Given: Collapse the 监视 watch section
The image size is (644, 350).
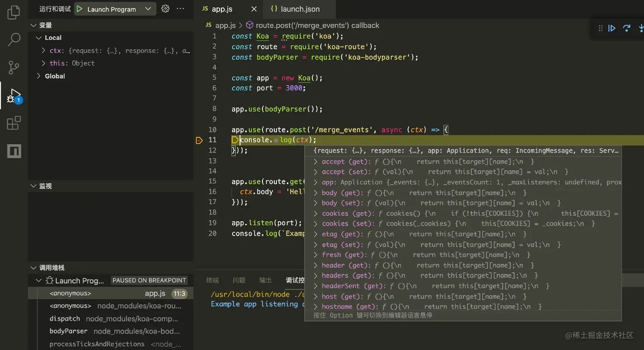Looking at the screenshot, I should [x=33, y=186].
